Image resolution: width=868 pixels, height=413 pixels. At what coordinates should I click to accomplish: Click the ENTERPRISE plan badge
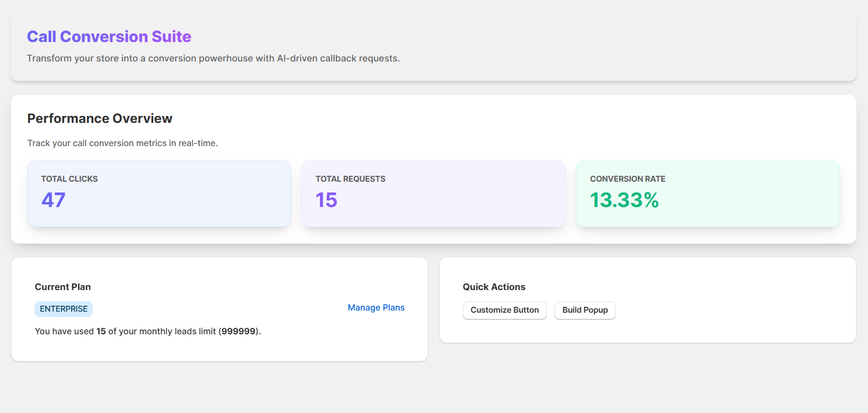coord(64,309)
